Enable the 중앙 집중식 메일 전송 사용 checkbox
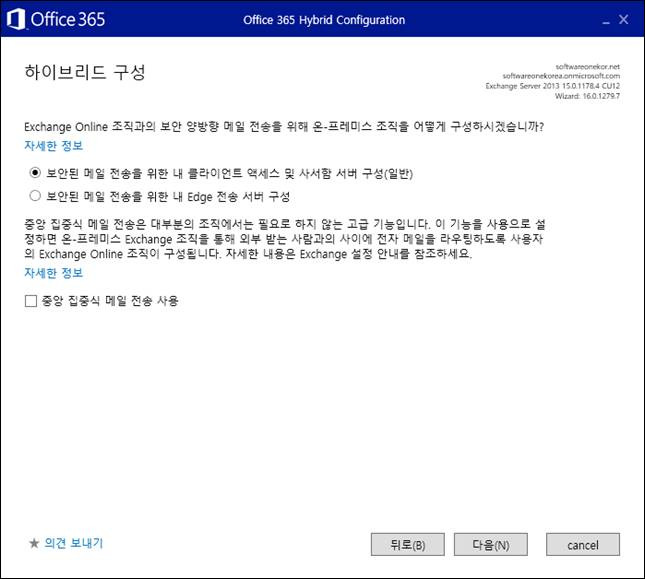Image resolution: width=645 pixels, height=579 pixels. tap(31, 301)
